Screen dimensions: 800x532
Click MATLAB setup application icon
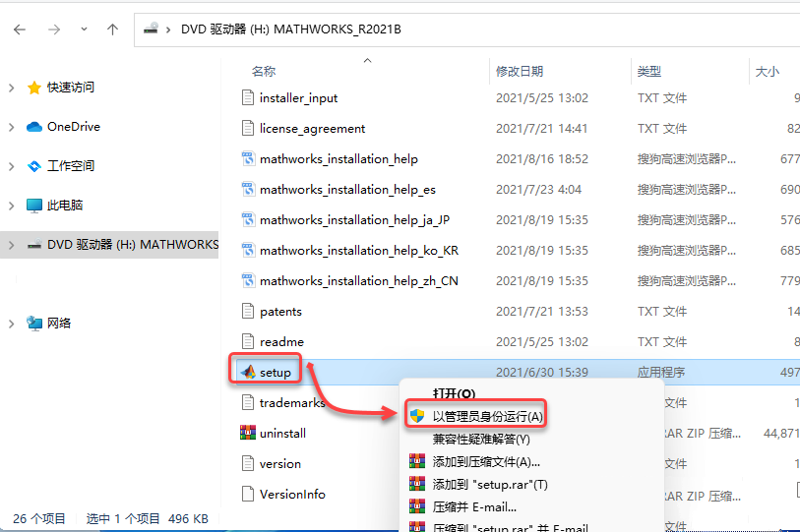pyautogui.click(x=248, y=372)
